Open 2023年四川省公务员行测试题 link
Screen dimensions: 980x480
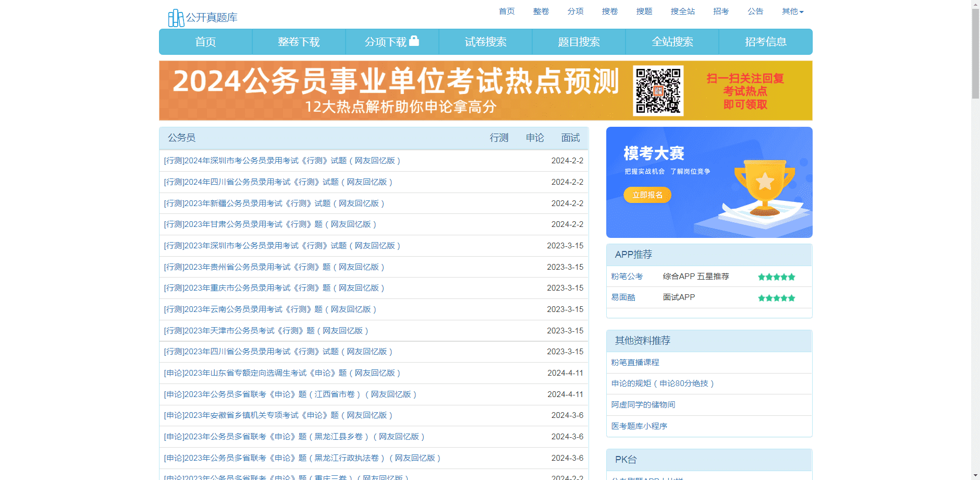pyautogui.click(x=278, y=352)
